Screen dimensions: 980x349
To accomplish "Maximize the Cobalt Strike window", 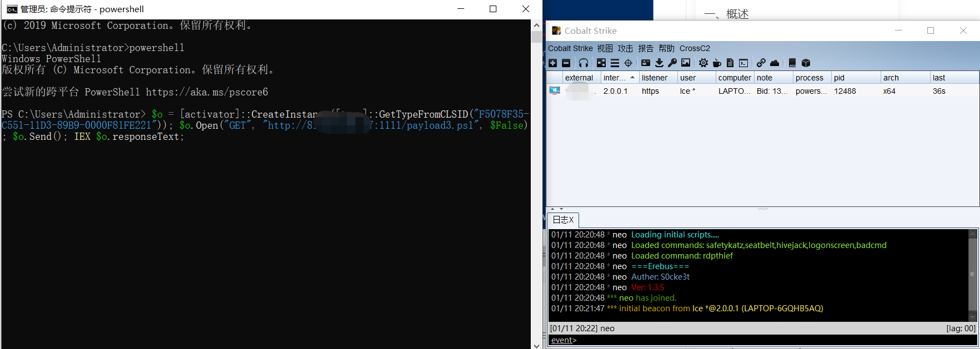I will 931,31.
